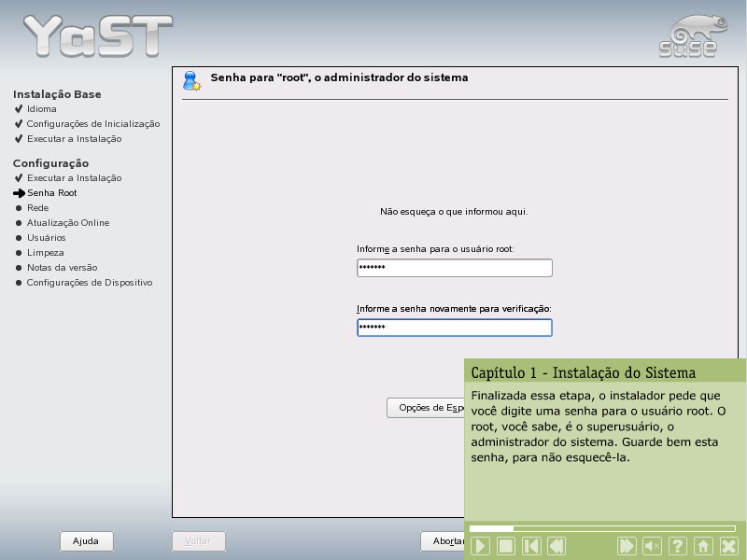The width and height of the screenshot is (747, 560).
Task: Choose Atualização Online in the sidebar
Action: click(x=67, y=223)
